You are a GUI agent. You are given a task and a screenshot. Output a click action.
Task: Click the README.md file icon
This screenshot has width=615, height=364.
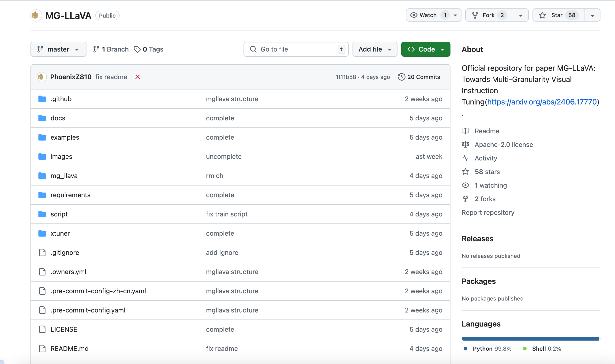[42, 348]
